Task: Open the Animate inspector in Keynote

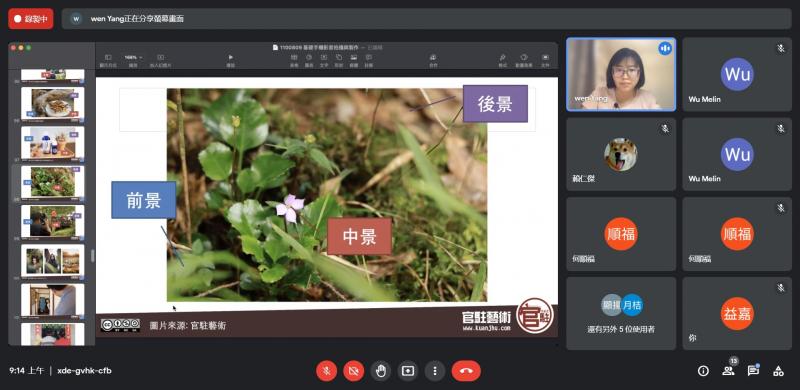Action: tap(523, 60)
